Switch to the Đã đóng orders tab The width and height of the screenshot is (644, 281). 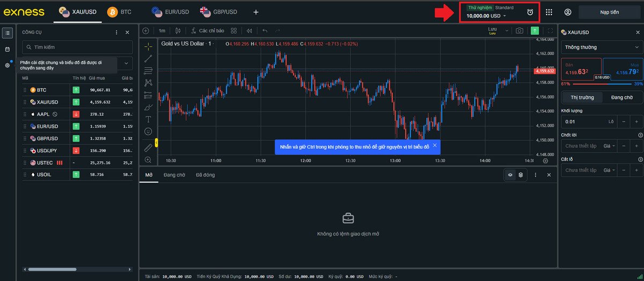(205, 175)
